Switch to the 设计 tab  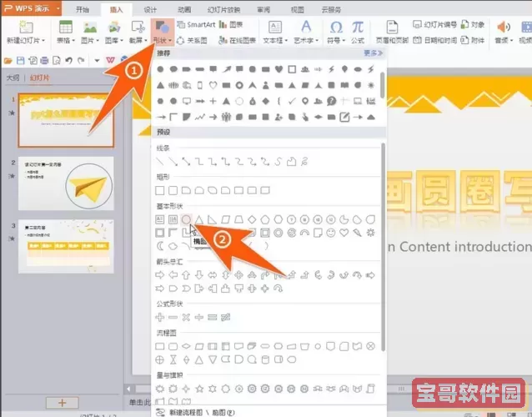coord(150,9)
